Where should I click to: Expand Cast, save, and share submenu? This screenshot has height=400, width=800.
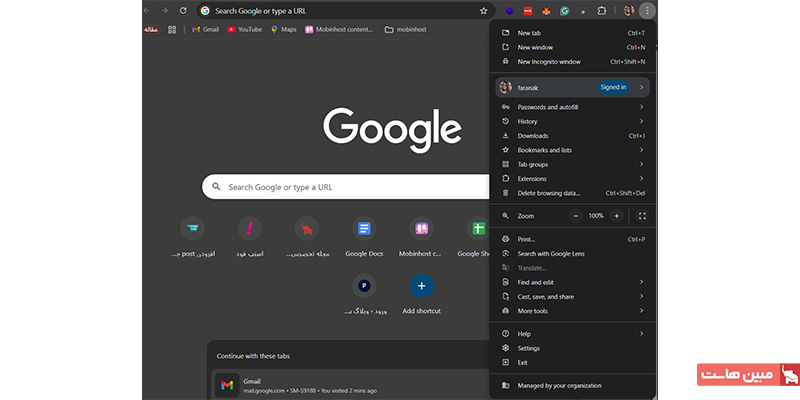[572, 296]
